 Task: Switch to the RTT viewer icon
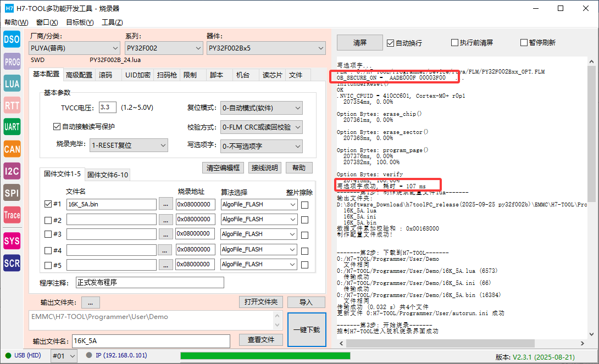(12, 105)
